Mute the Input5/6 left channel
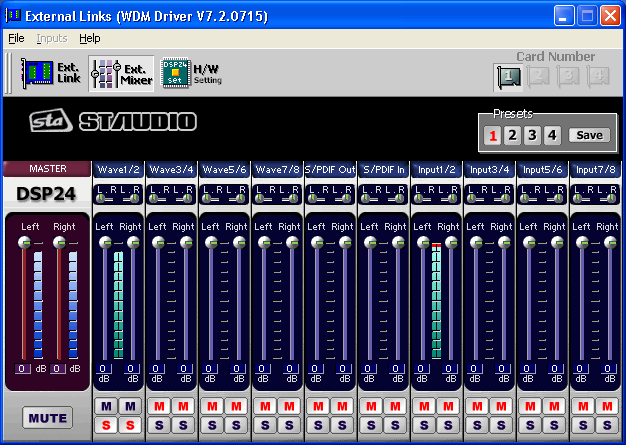The height and width of the screenshot is (445, 626). tap(530, 406)
